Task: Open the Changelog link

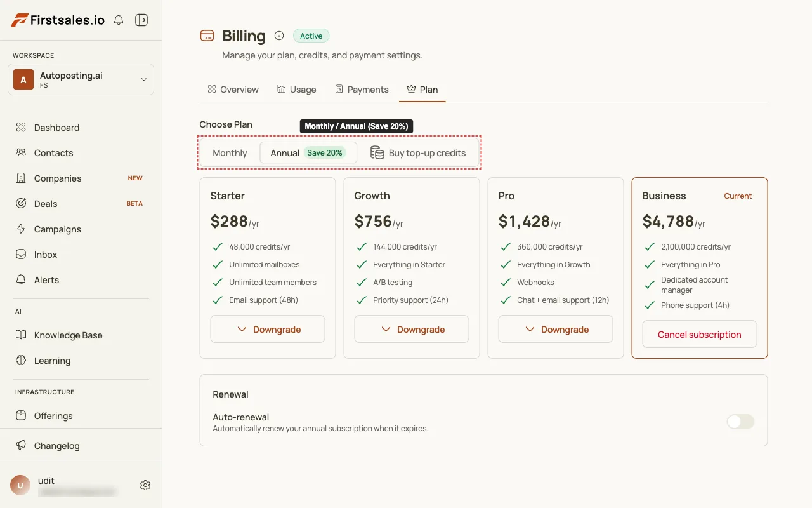Action: tap(81, 446)
